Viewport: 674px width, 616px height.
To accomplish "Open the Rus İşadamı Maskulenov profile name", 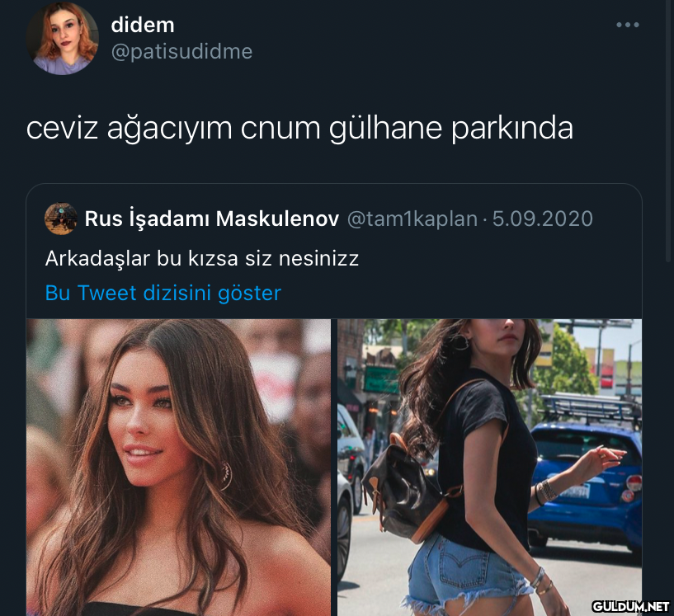I will (212, 219).
